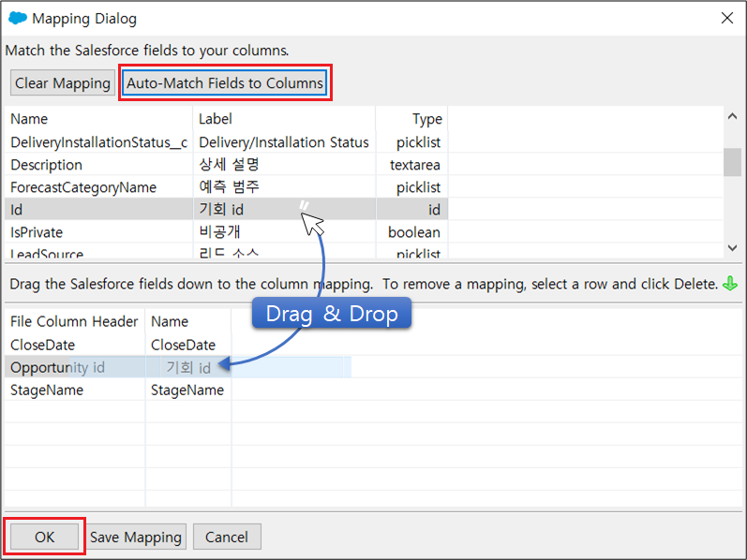Screen dimensions: 747x560
Task: Click Auto-Match Fields to Columns button
Action: [x=225, y=82]
